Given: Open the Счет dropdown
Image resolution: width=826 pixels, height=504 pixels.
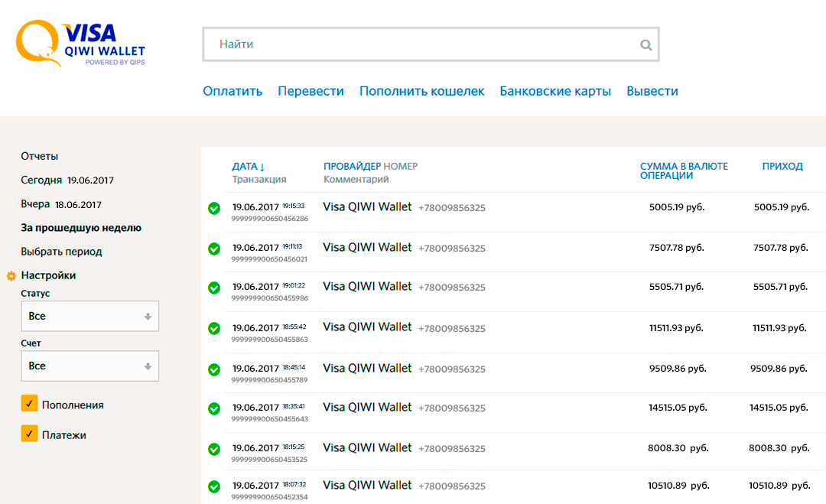Looking at the screenshot, I should point(90,366).
